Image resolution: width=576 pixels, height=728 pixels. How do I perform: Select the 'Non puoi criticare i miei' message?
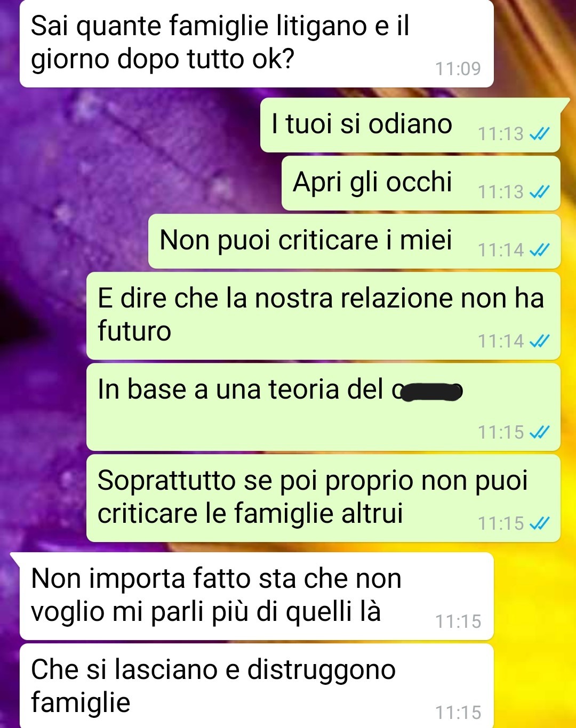click(x=354, y=241)
